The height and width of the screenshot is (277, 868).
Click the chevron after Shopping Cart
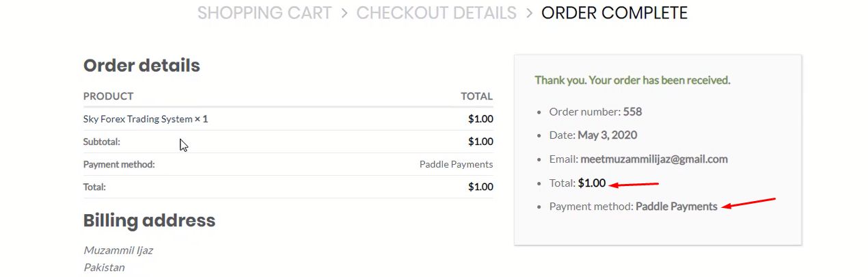(344, 13)
